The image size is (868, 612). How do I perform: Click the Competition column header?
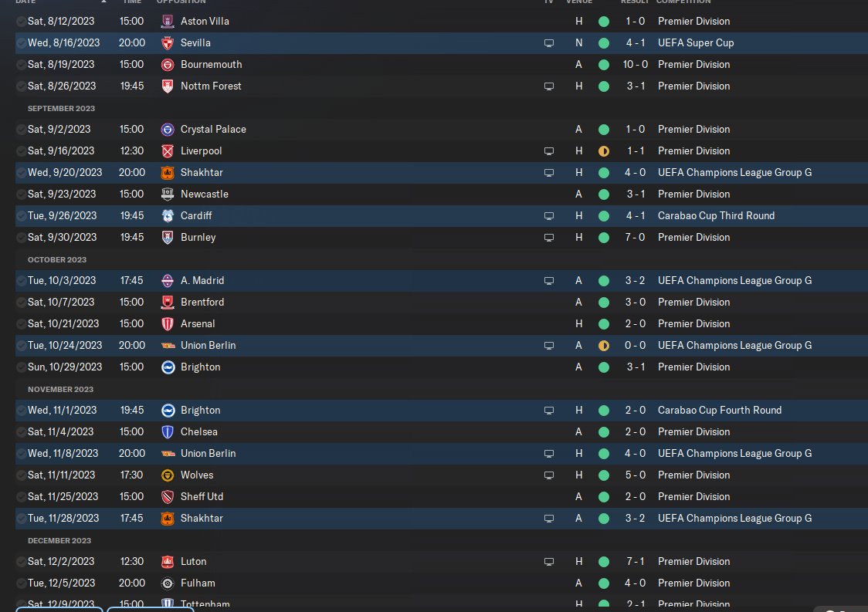point(683,2)
